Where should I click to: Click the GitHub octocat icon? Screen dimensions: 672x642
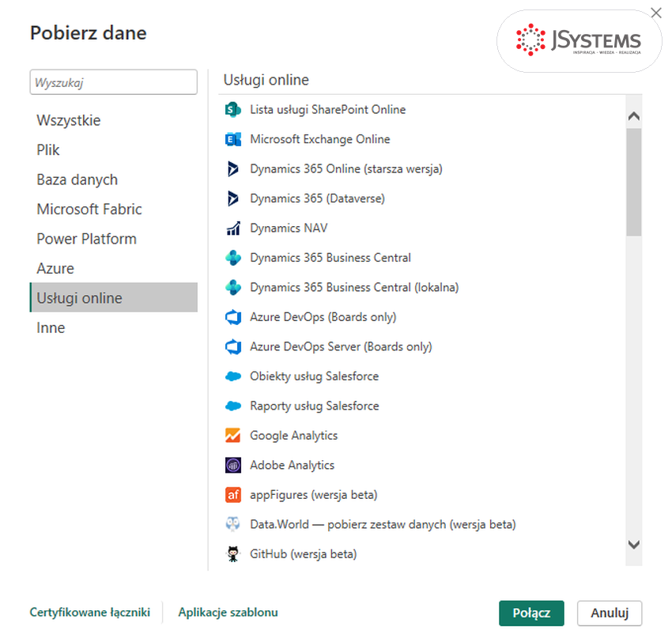(233, 554)
